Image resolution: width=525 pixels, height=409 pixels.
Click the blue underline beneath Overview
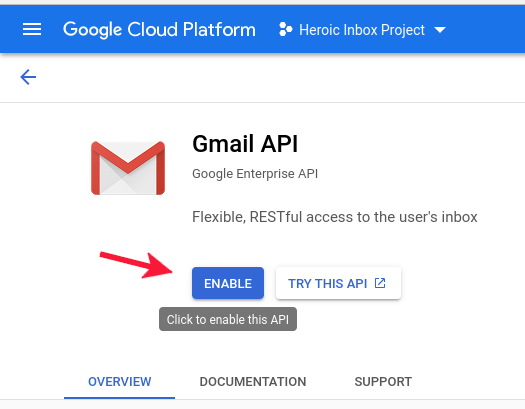coord(120,398)
